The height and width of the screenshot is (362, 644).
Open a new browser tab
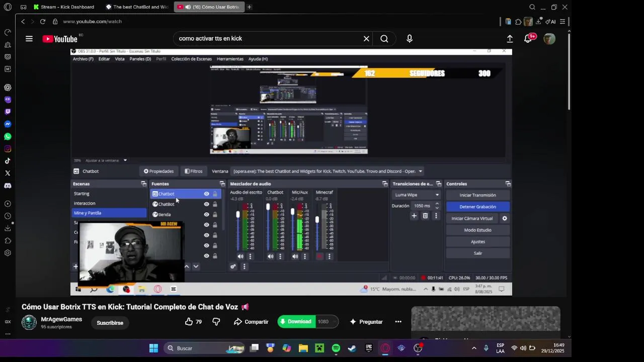pyautogui.click(x=249, y=7)
